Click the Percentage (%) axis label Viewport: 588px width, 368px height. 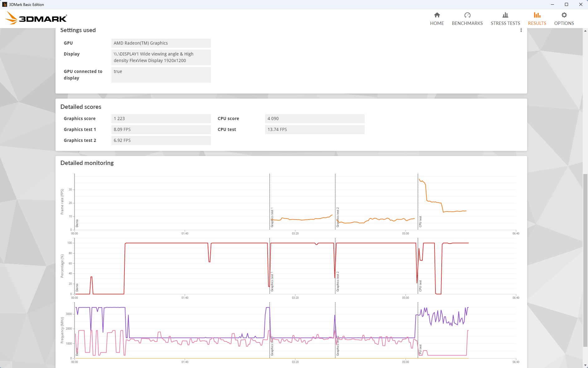pos(62,266)
